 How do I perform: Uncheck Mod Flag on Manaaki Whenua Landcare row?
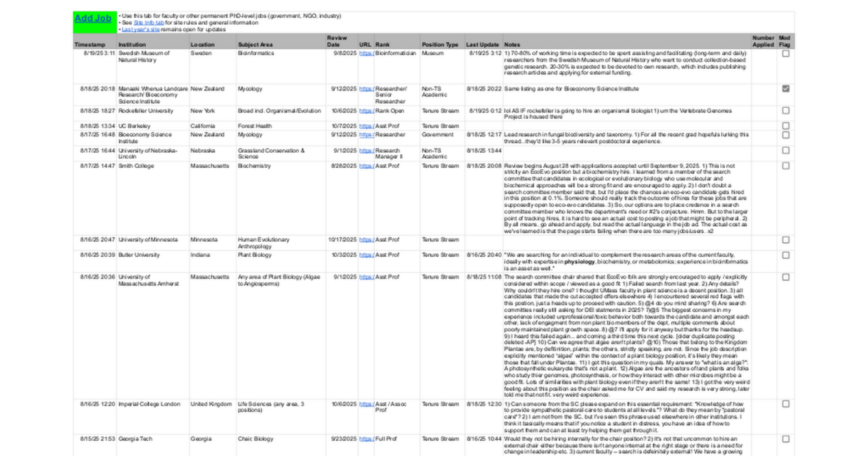coord(786,89)
